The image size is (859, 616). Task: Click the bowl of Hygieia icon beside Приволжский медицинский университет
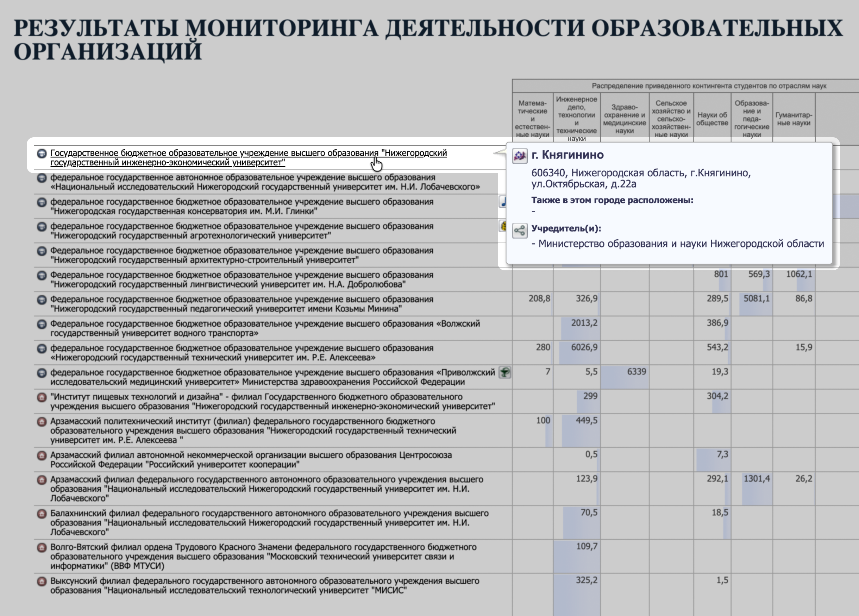[505, 373]
